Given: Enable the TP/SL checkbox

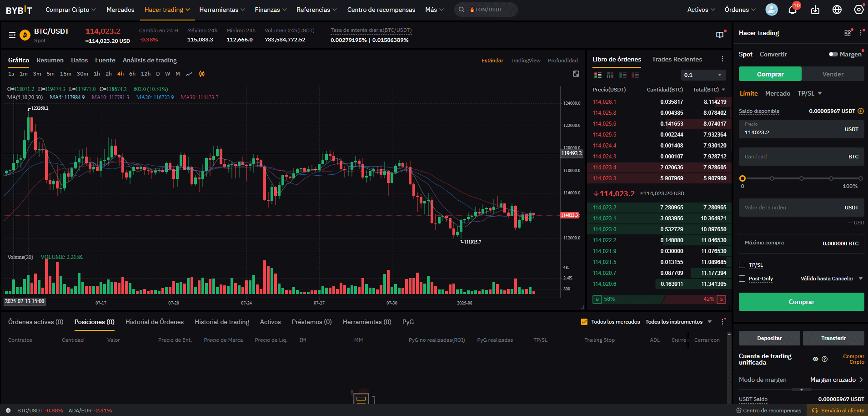Looking at the screenshot, I should (742, 265).
